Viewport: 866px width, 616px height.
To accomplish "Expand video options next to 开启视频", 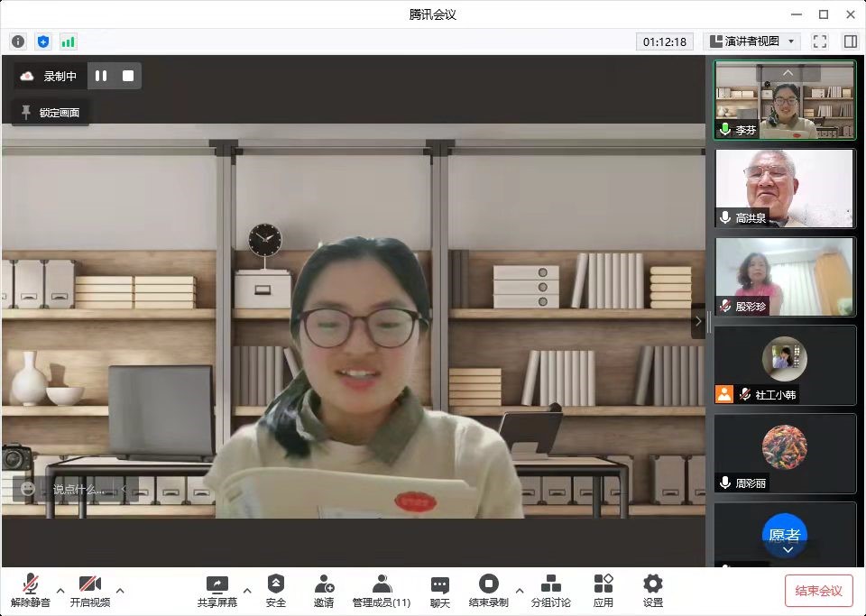I will pyautogui.click(x=120, y=591).
